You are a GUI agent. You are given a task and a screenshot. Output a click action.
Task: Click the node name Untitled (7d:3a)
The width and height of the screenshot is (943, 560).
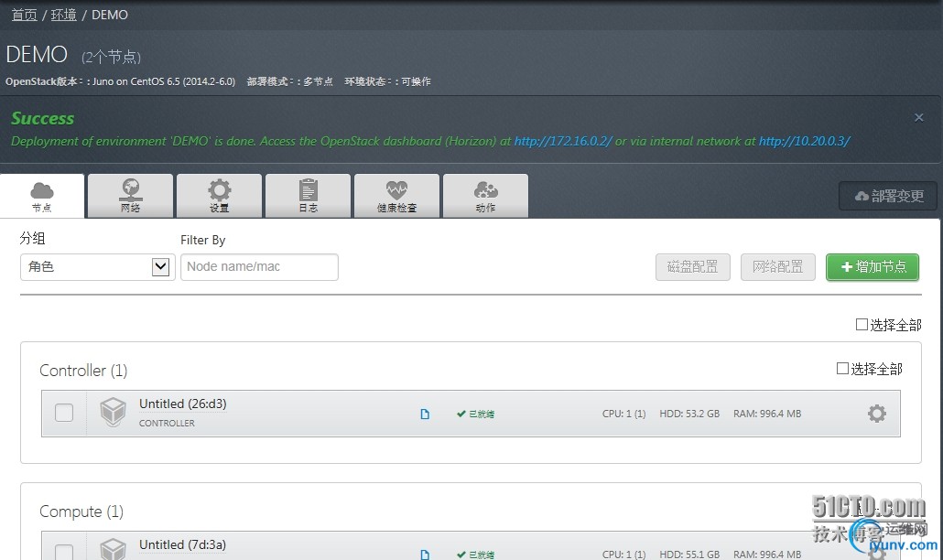click(183, 544)
